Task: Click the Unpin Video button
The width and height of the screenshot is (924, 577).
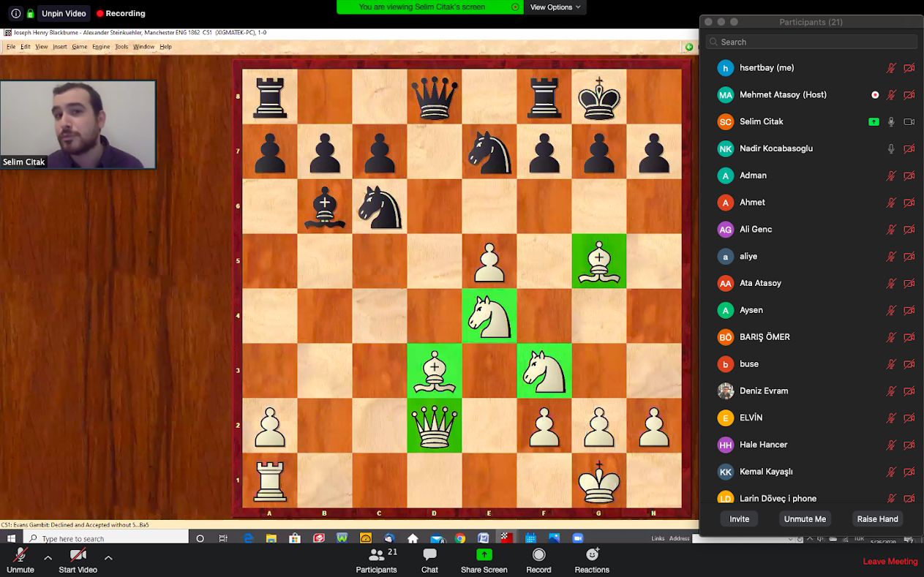Action: click(x=63, y=13)
